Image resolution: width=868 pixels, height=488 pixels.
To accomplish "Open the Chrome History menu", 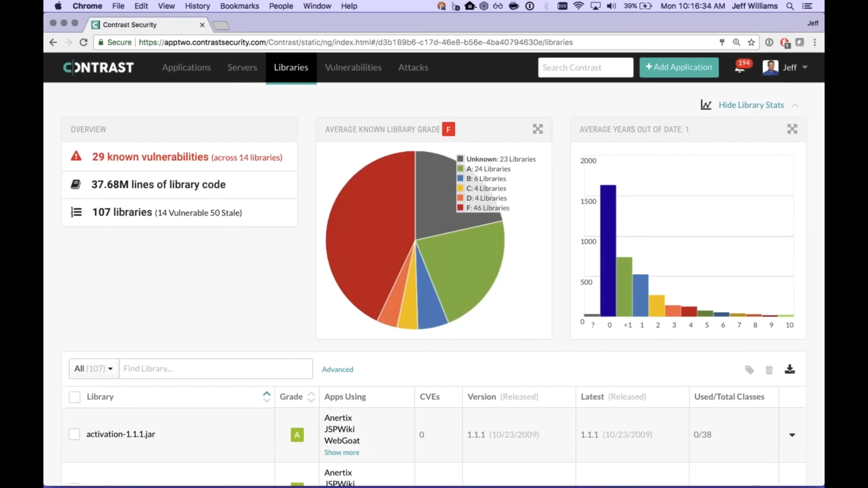I will pos(198,6).
